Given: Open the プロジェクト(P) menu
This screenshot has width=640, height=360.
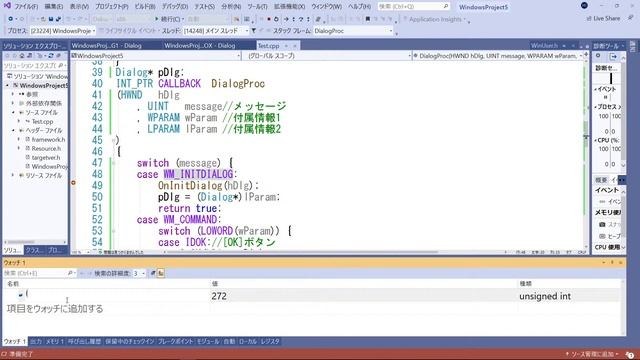Looking at the screenshot, I should 112,7.
